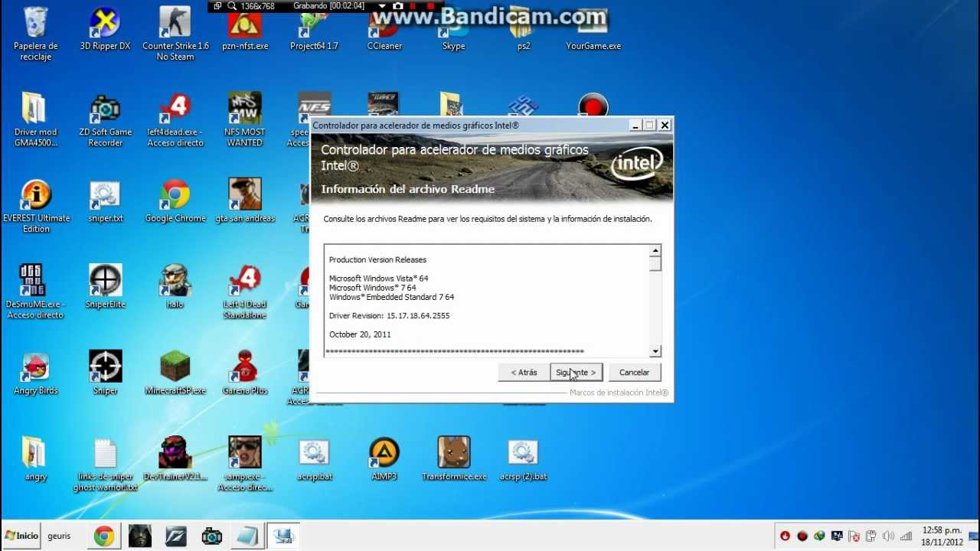Select the 3D Ripper DX desktop icon

[105, 29]
